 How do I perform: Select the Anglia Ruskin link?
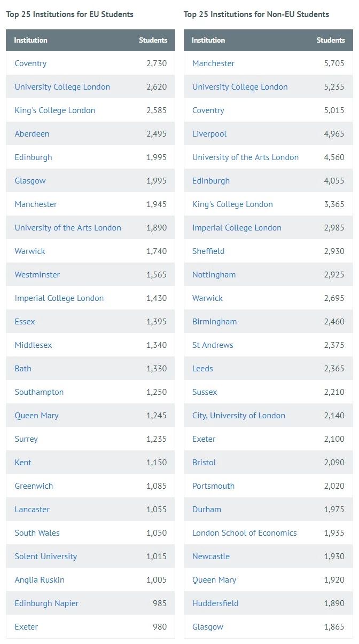(x=40, y=580)
